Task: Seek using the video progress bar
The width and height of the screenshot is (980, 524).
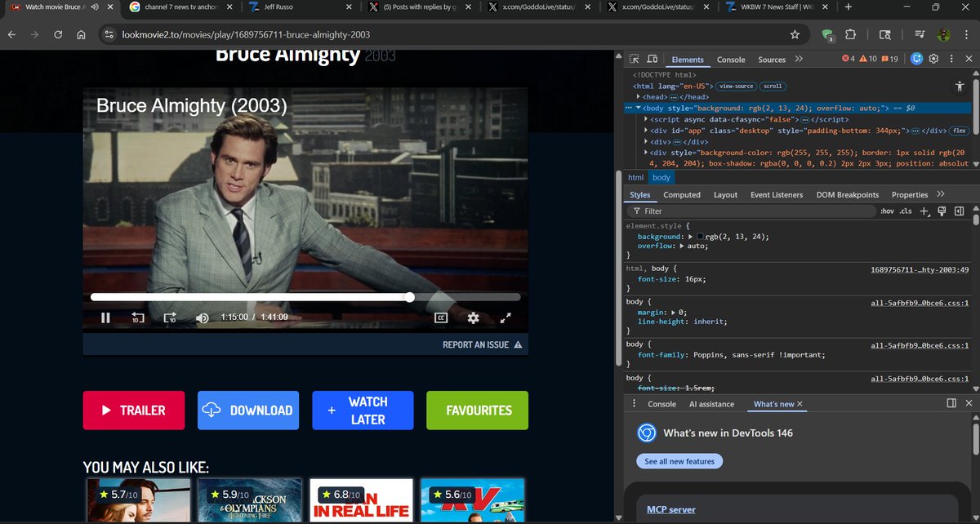Action: [305, 297]
